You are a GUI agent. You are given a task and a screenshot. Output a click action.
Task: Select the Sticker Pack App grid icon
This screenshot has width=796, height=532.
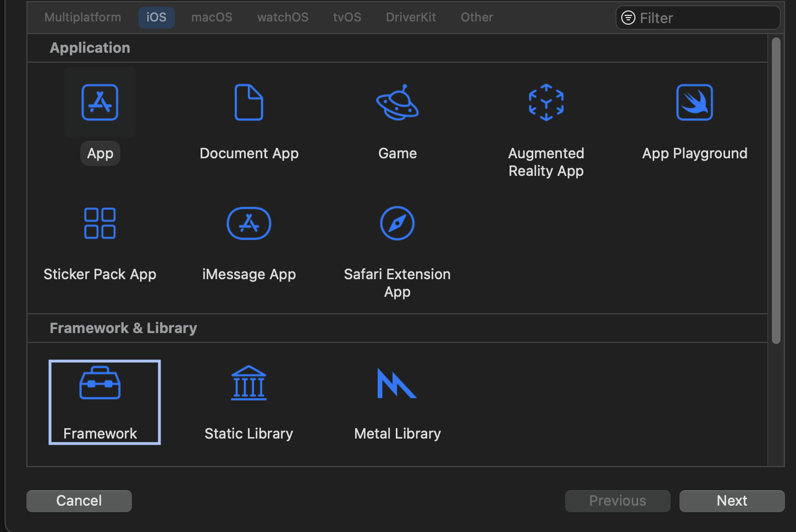(100, 223)
